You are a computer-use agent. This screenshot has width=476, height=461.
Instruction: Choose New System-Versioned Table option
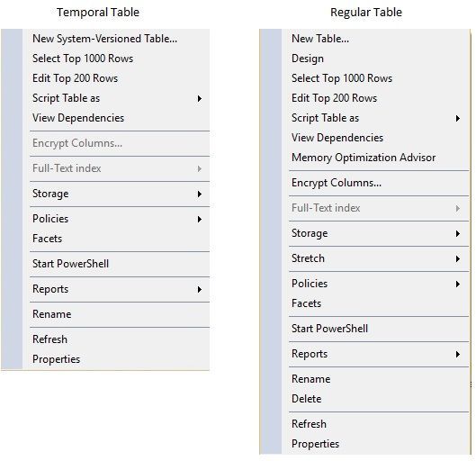pyautogui.click(x=117, y=39)
